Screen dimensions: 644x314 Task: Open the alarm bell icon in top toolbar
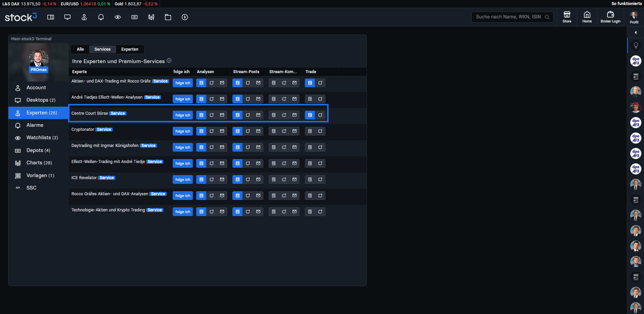[x=101, y=17]
